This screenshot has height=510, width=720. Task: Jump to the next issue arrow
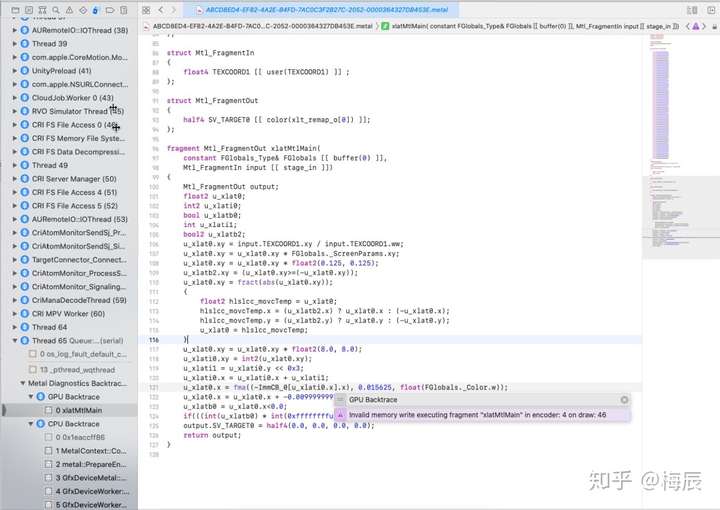[x=703, y=27]
